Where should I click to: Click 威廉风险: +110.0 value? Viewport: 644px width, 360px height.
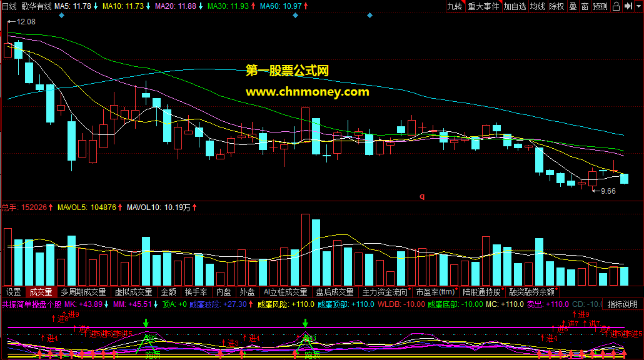[286, 304]
